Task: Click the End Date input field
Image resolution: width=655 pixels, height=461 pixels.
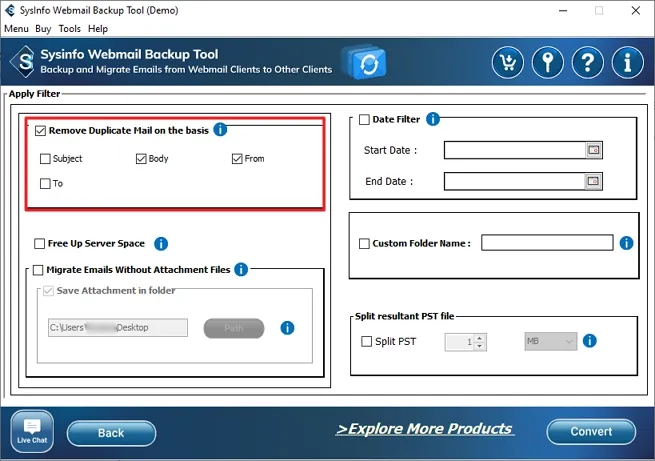Action: (x=515, y=181)
